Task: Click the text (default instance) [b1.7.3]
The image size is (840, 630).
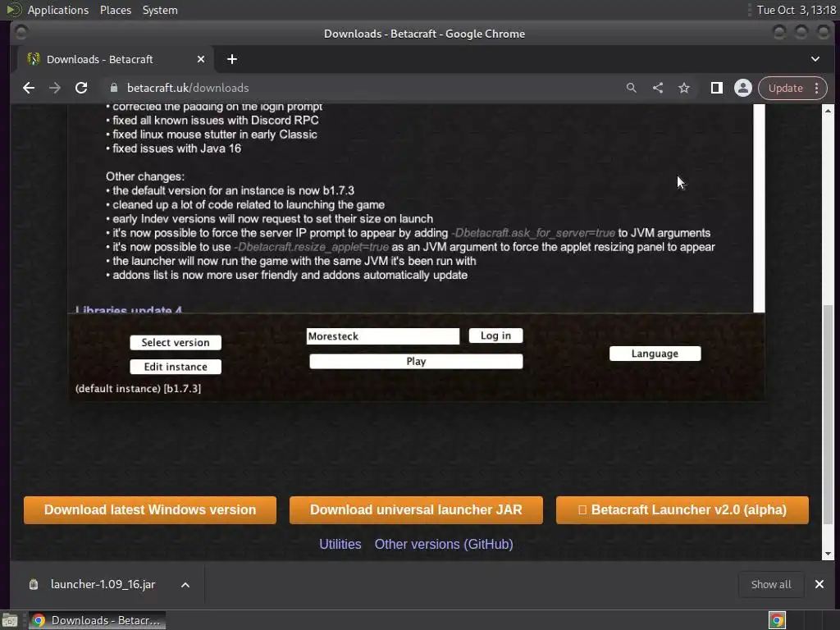Action: [138, 388]
